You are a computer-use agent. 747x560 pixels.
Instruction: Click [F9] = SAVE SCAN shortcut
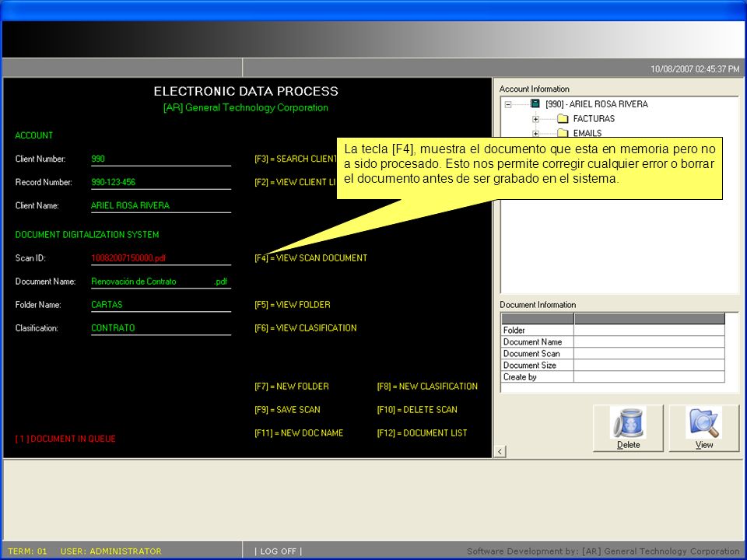click(287, 410)
